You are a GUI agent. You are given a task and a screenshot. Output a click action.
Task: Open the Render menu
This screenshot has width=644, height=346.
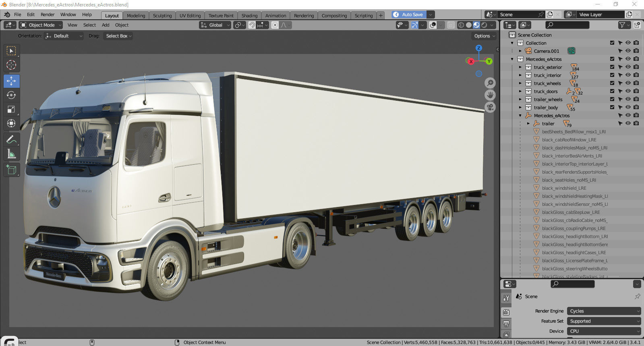click(48, 15)
